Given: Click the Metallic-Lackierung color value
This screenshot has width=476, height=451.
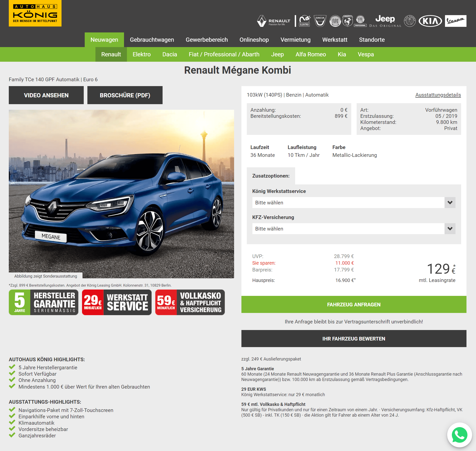Looking at the screenshot, I should (x=355, y=155).
